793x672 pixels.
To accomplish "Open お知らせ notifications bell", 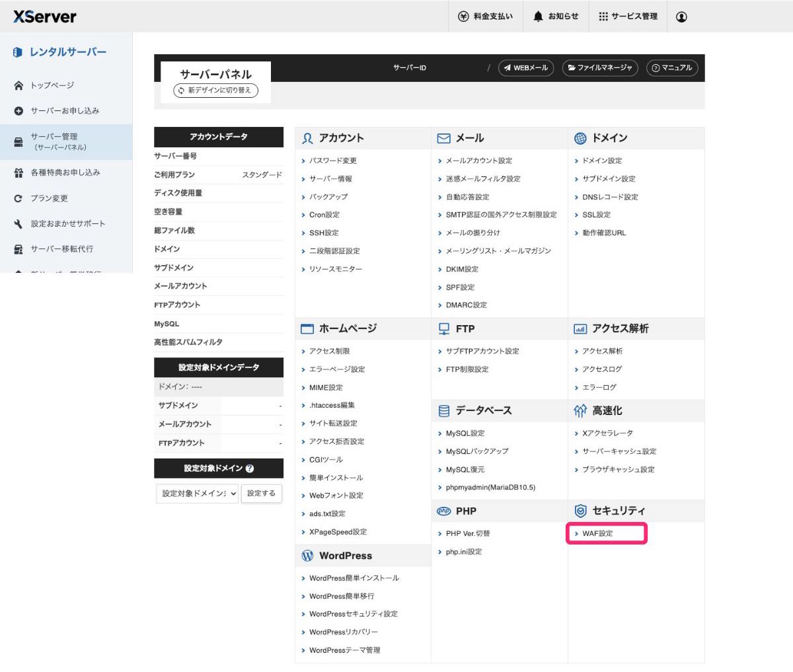I will [x=556, y=17].
